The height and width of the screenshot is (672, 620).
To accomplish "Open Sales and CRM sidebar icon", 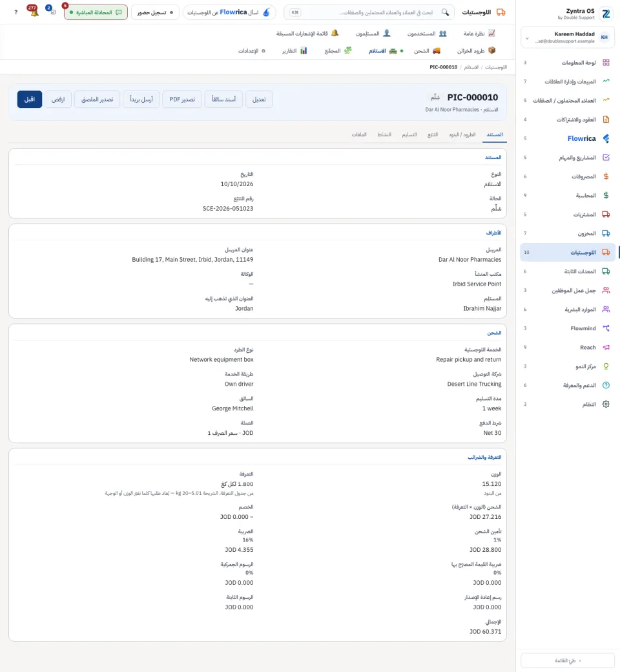I will (x=606, y=81).
